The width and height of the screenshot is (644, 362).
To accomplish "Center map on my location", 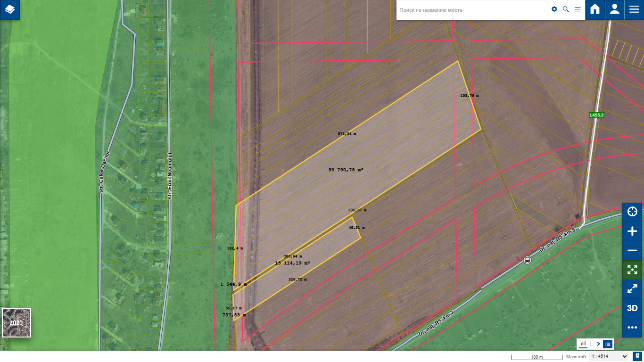I will pos(632,212).
